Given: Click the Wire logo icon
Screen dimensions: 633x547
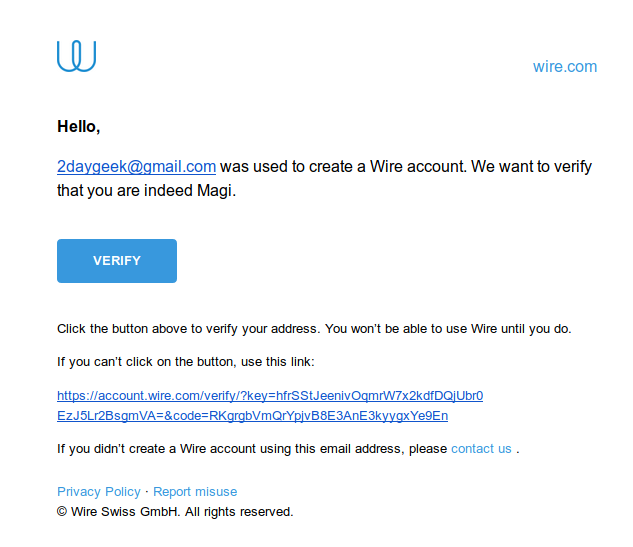Looking at the screenshot, I should tap(76, 56).
